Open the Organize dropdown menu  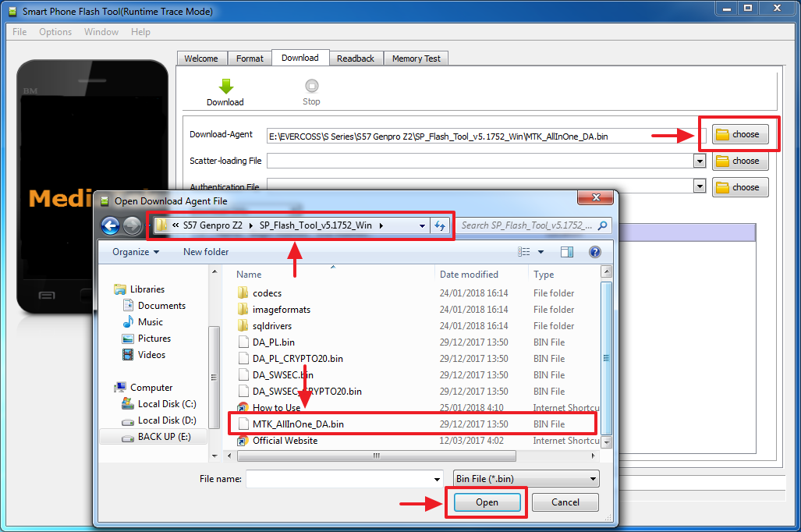(x=136, y=252)
